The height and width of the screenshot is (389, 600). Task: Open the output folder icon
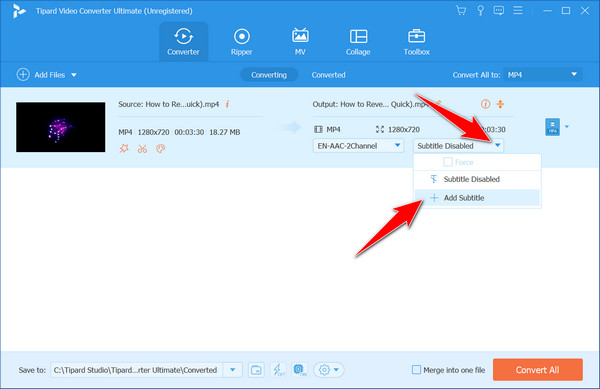[256, 370]
